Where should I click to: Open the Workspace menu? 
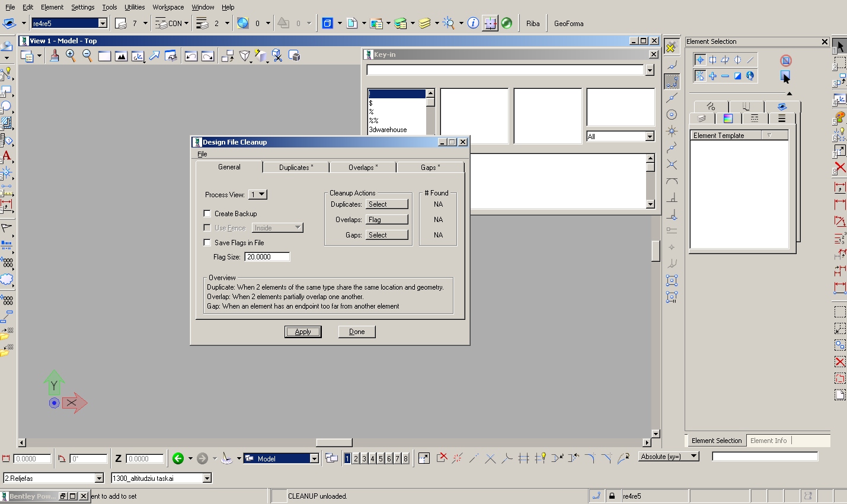[x=168, y=7]
